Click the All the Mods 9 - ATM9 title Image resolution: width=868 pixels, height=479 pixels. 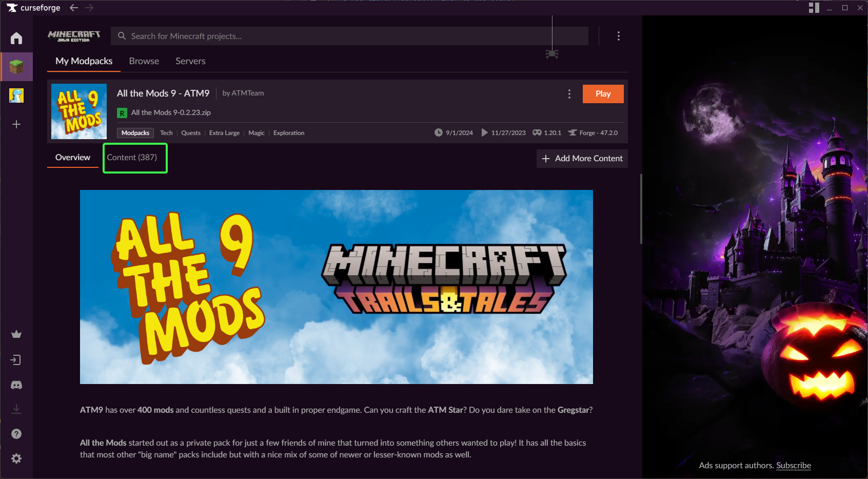[163, 93]
